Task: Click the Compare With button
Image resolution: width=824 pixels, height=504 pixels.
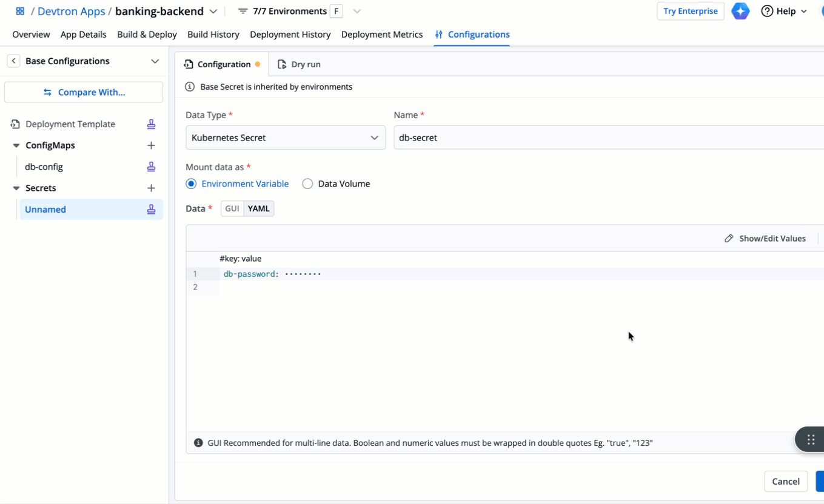Action: point(84,92)
